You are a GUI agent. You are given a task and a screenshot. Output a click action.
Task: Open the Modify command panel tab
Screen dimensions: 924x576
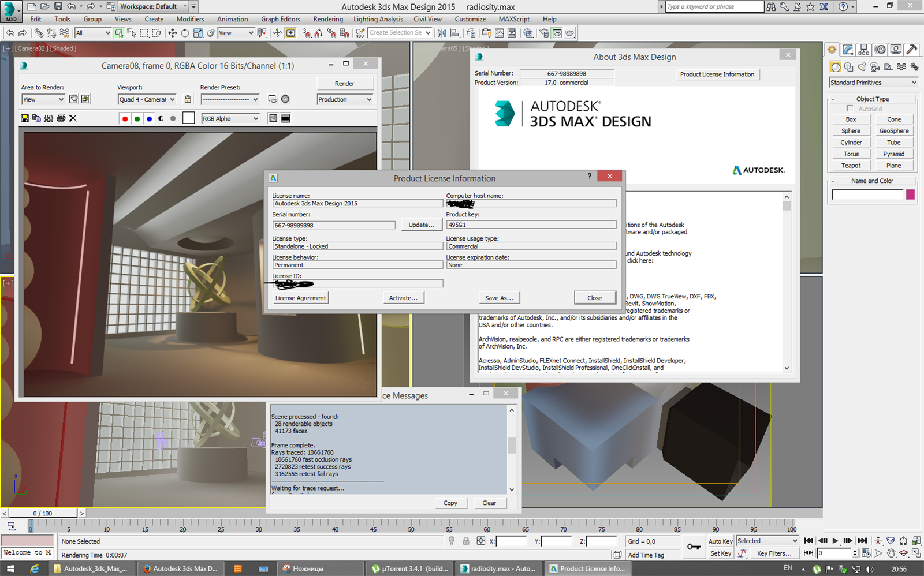tap(848, 50)
